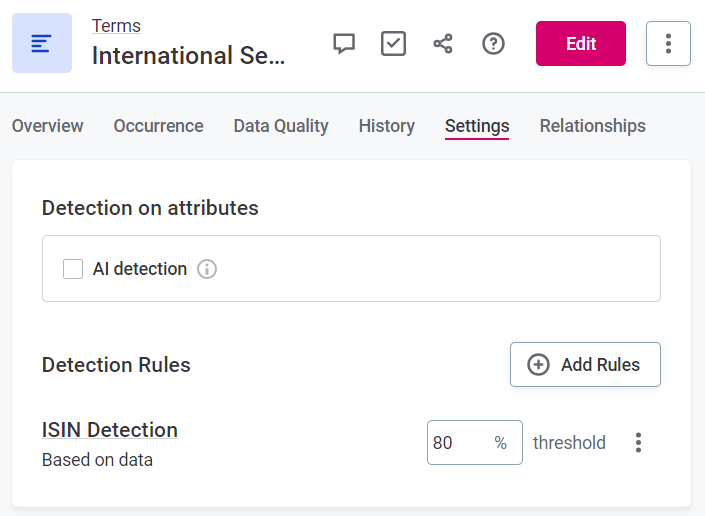Screen dimensions: 705x516
Task: Navigate to the Terms breadcrumb link
Action: point(116,26)
